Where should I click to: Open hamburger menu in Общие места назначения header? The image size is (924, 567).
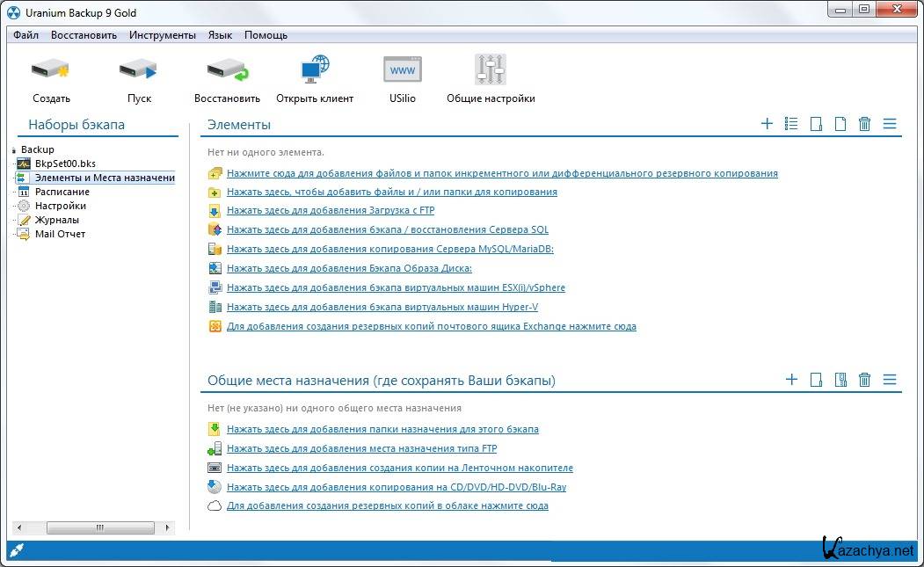(890, 380)
